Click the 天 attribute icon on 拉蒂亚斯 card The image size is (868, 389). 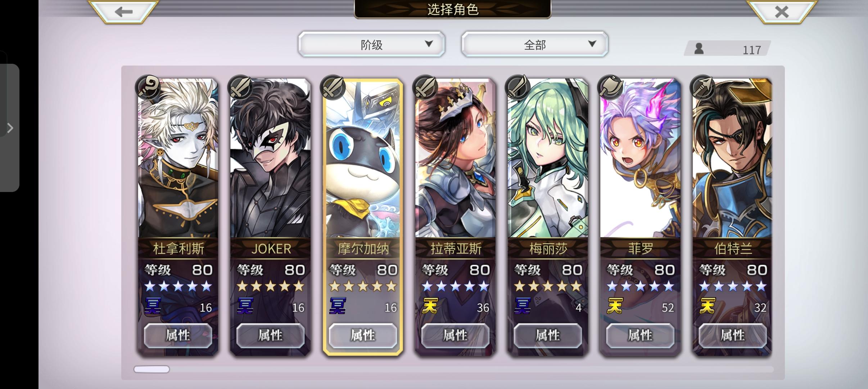click(430, 306)
